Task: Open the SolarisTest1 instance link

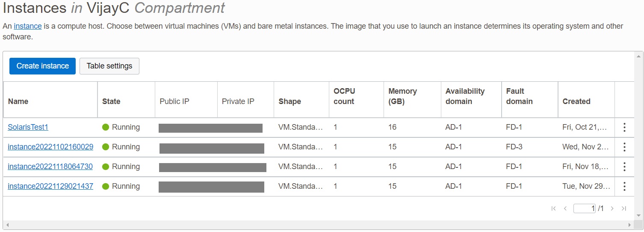Action: point(28,127)
